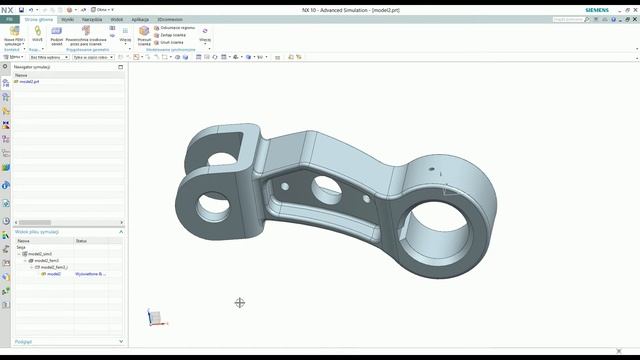640x360 pixels.
Task: Select model2.prt in the navigator
Action: 29,82
